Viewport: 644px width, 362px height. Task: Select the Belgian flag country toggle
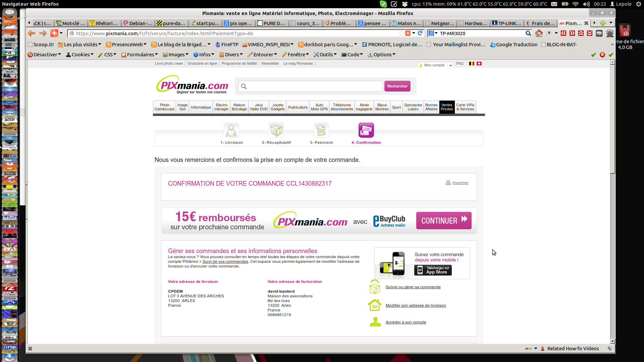click(x=472, y=63)
